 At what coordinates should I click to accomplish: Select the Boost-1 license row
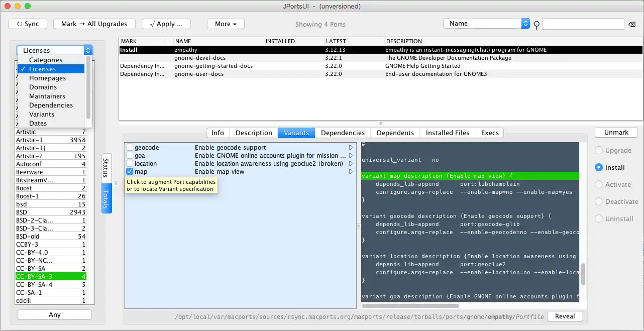coord(51,196)
